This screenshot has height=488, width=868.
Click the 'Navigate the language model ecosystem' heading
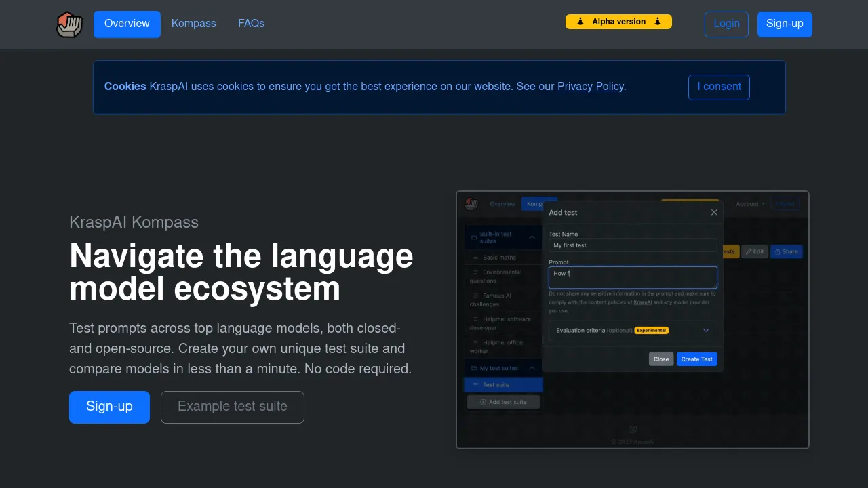tap(241, 272)
